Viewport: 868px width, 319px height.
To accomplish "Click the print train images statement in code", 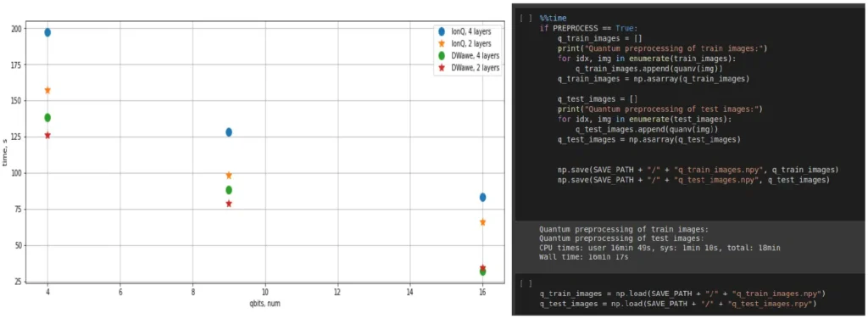I will point(662,48).
